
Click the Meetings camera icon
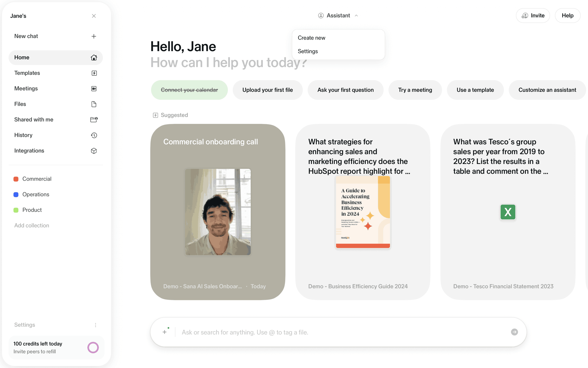[x=94, y=89]
